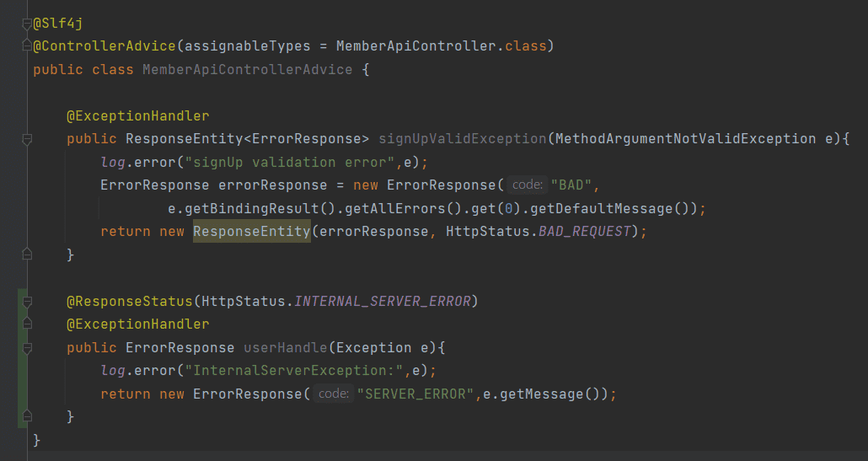Click the code: hint before "BAD"
Viewport: 868px width, 461px height.
pos(527,185)
